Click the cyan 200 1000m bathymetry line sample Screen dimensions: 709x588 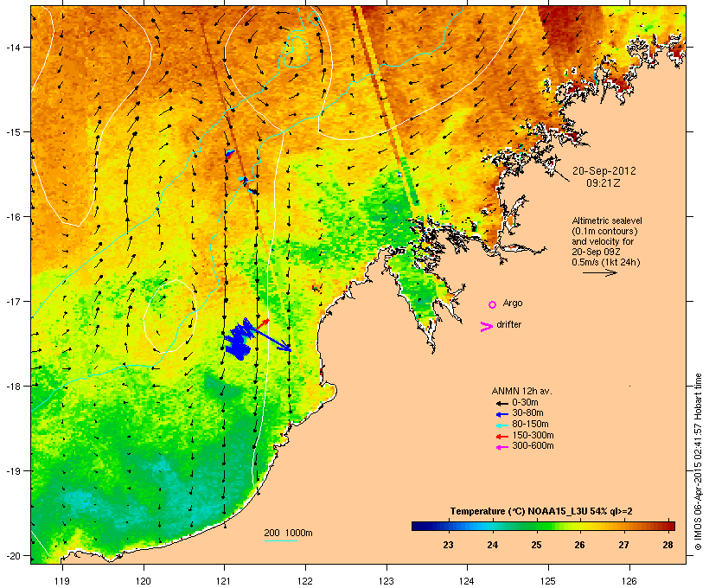point(280,540)
